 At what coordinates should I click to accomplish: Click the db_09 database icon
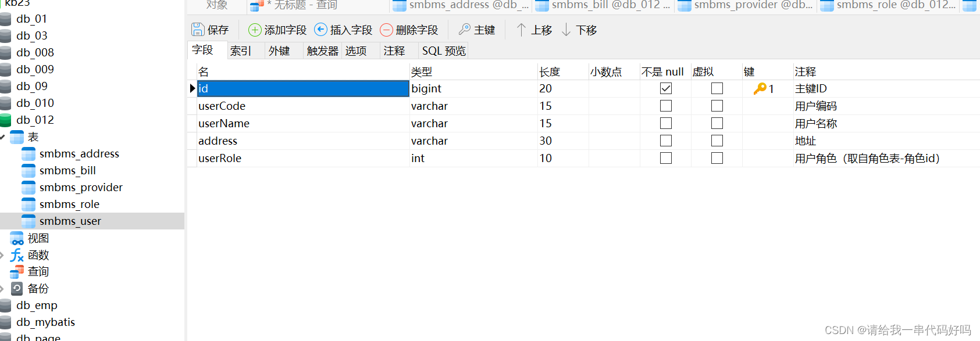[6, 87]
